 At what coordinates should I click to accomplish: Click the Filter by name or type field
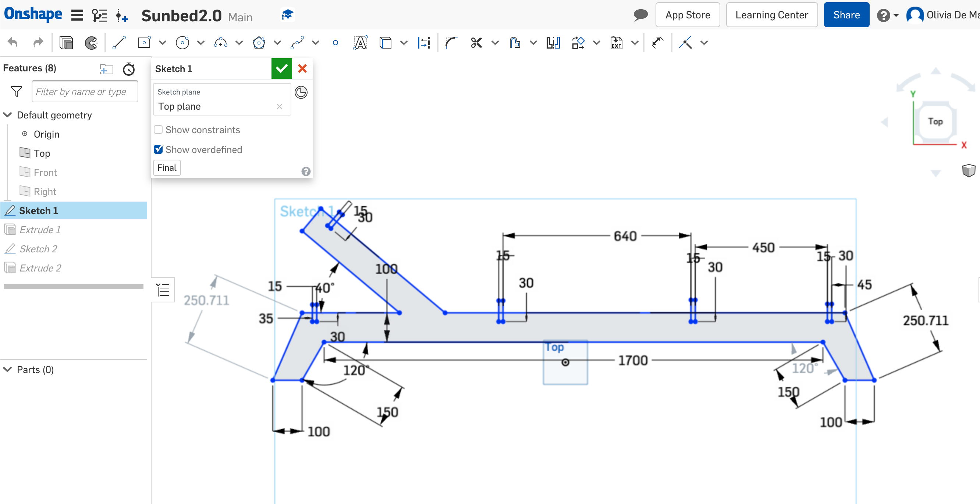85,91
